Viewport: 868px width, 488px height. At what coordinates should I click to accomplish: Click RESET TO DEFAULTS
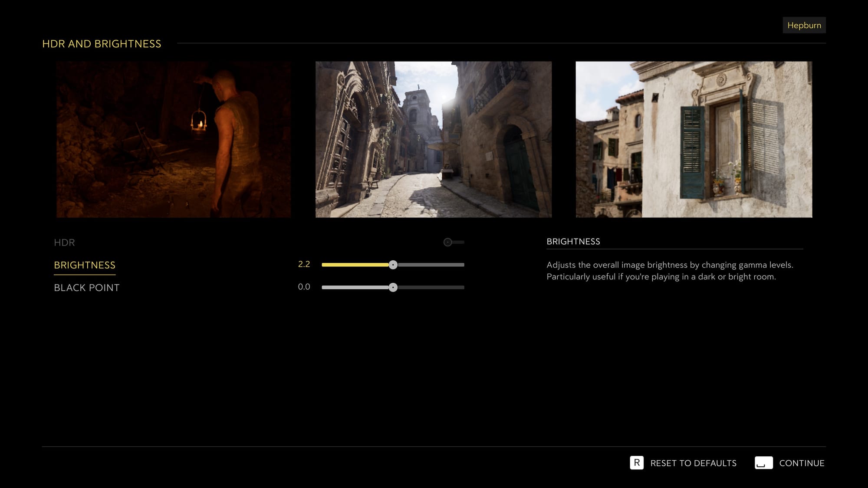pos(693,463)
